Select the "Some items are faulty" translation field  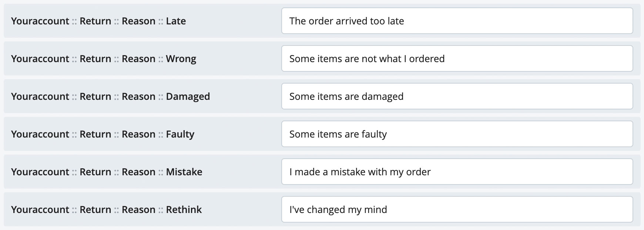pos(457,134)
